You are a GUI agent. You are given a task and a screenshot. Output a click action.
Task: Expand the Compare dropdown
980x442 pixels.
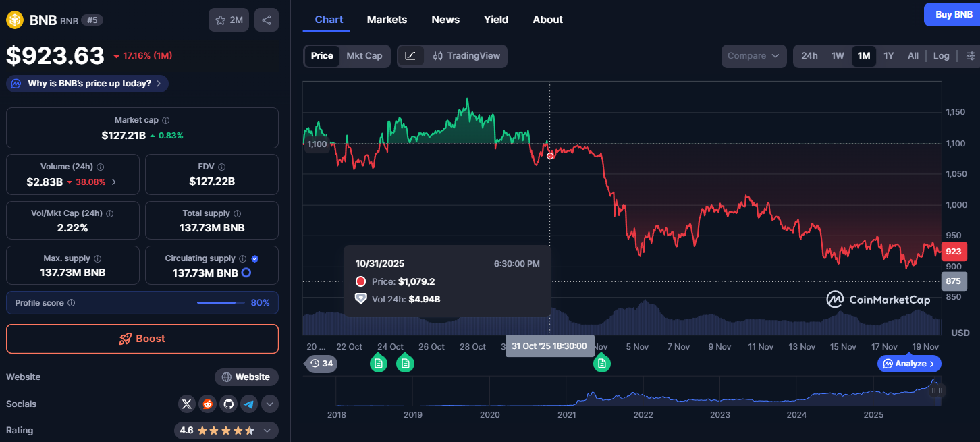point(753,56)
